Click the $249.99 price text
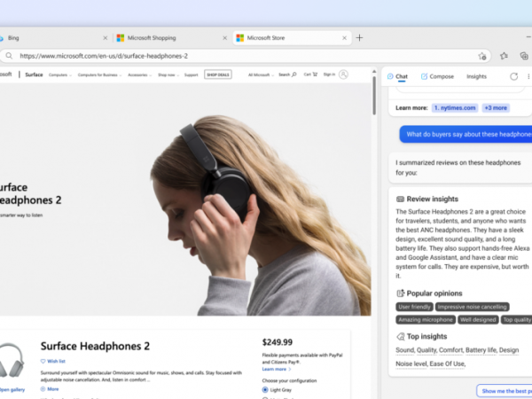This screenshot has width=532, height=399. [278, 342]
